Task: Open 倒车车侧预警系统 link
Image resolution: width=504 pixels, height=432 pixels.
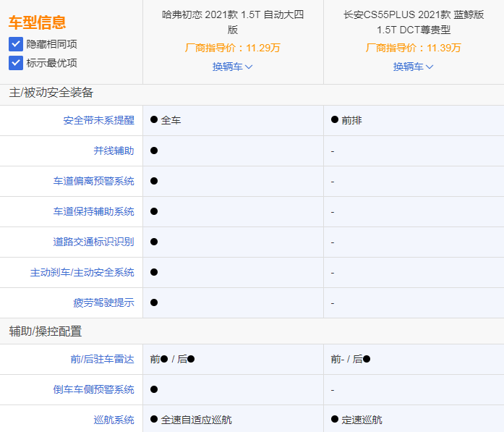Action: (93, 389)
